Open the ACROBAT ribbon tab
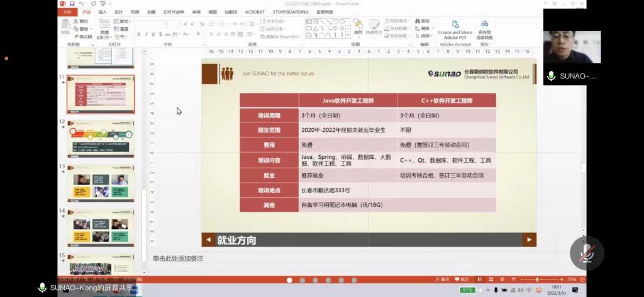This screenshot has width=644, height=297. (x=254, y=12)
